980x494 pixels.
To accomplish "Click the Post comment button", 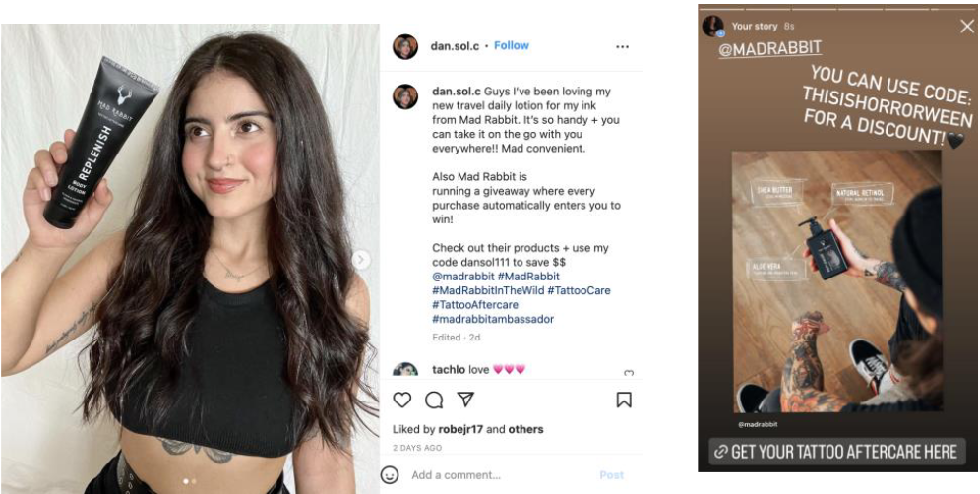I will tap(611, 475).
